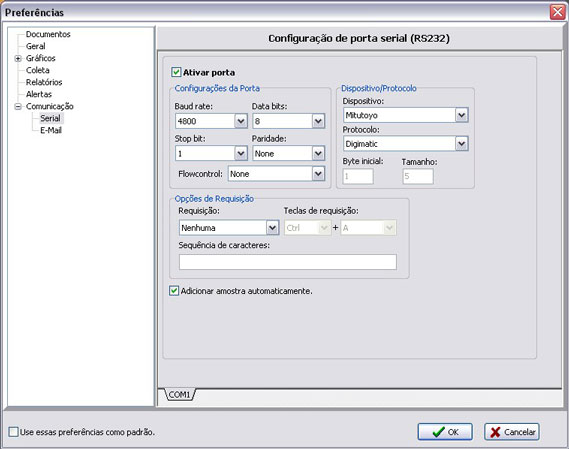The width and height of the screenshot is (569, 449).
Task: Select Comunicação in the preferences tree
Action: 50,106
